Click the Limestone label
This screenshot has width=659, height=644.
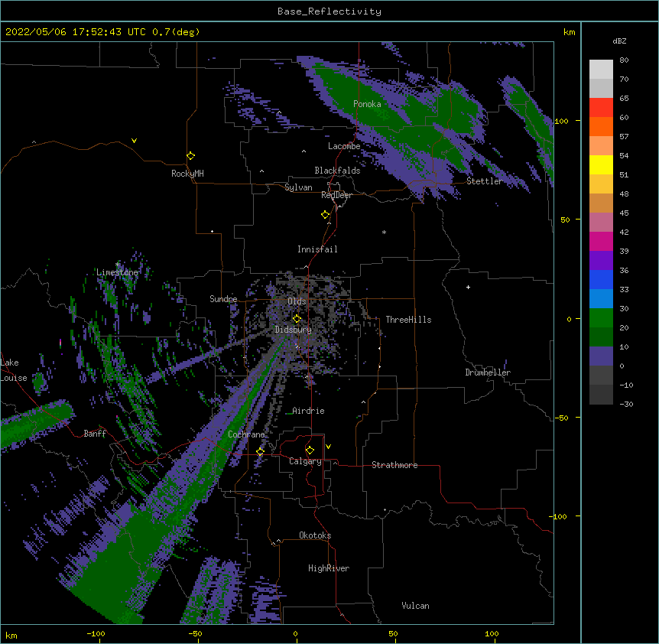117,272
